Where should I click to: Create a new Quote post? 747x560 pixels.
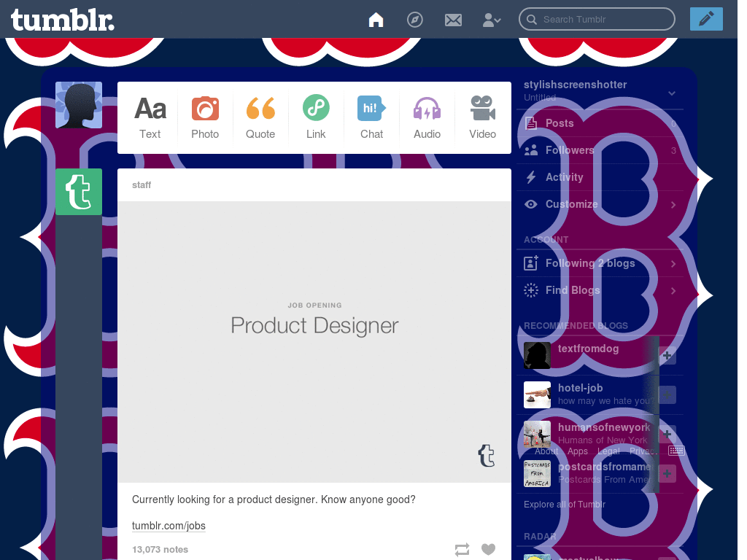(x=260, y=117)
